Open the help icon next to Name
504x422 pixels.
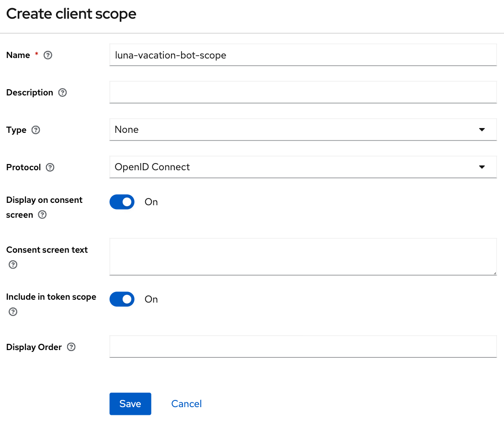48,55
